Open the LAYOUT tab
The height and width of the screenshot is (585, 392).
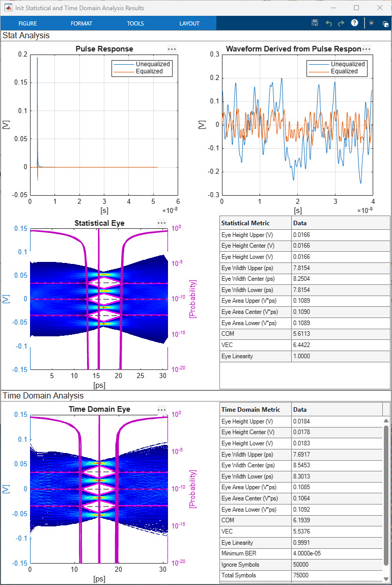189,23
